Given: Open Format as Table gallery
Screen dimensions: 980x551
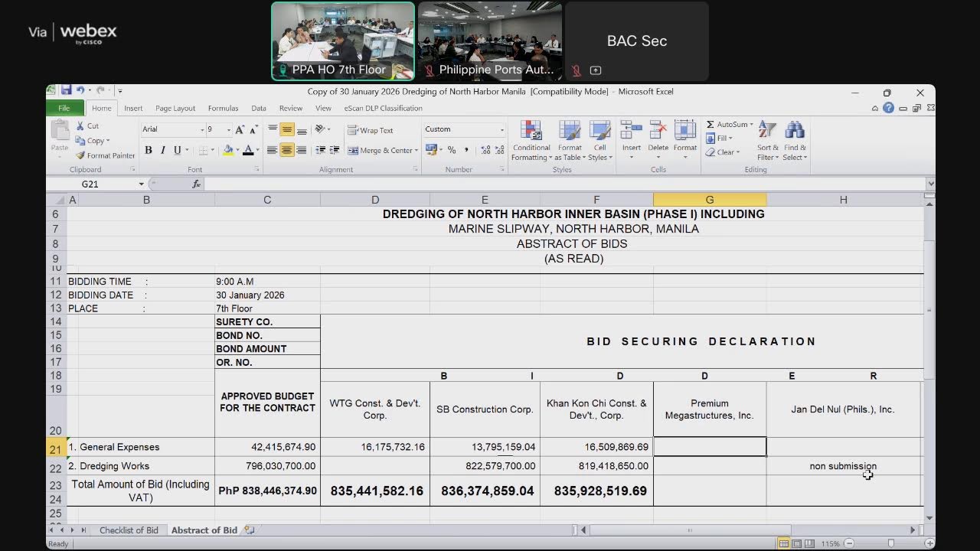Looking at the screenshot, I should (570, 140).
